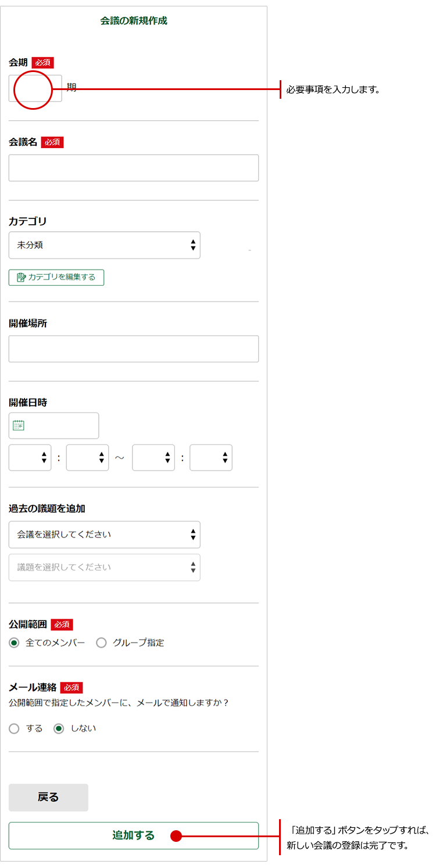
Task: Select 全てのメンバー radio button
Action: (14, 643)
